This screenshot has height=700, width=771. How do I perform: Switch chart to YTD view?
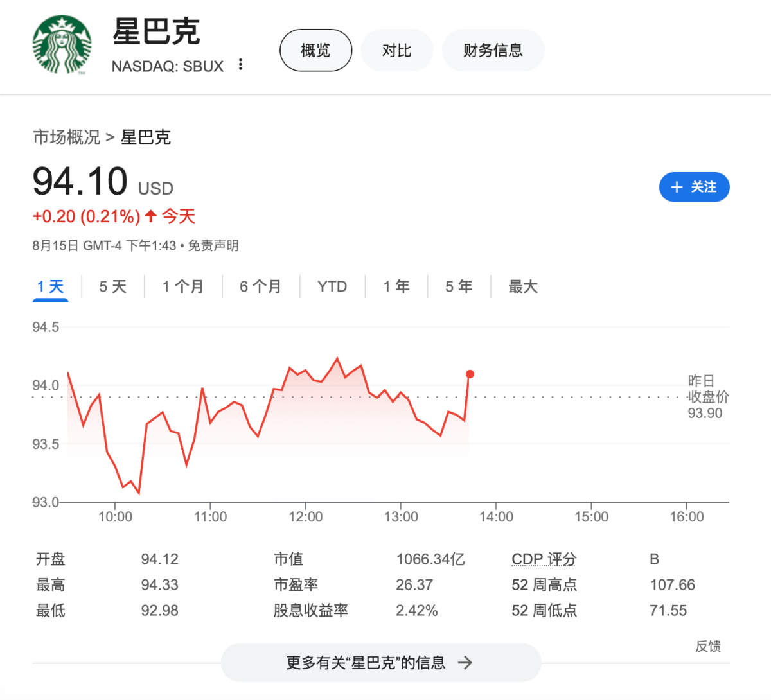tap(332, 286)
